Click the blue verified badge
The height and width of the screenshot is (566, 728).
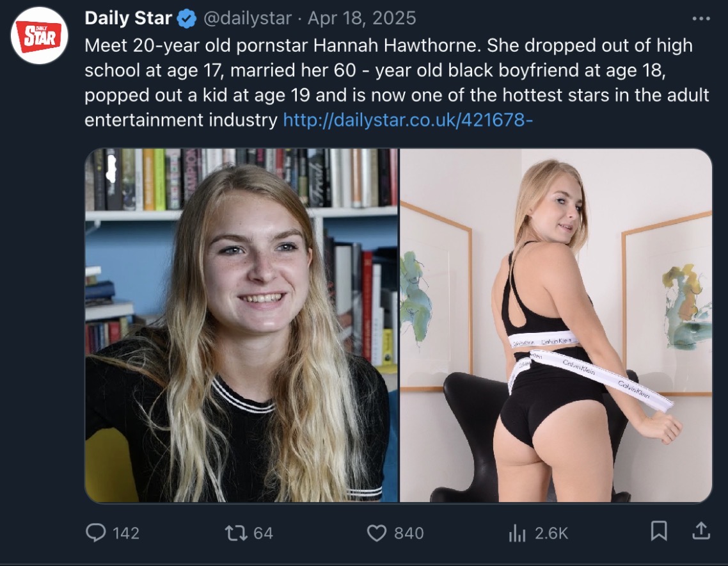(187, 19)
